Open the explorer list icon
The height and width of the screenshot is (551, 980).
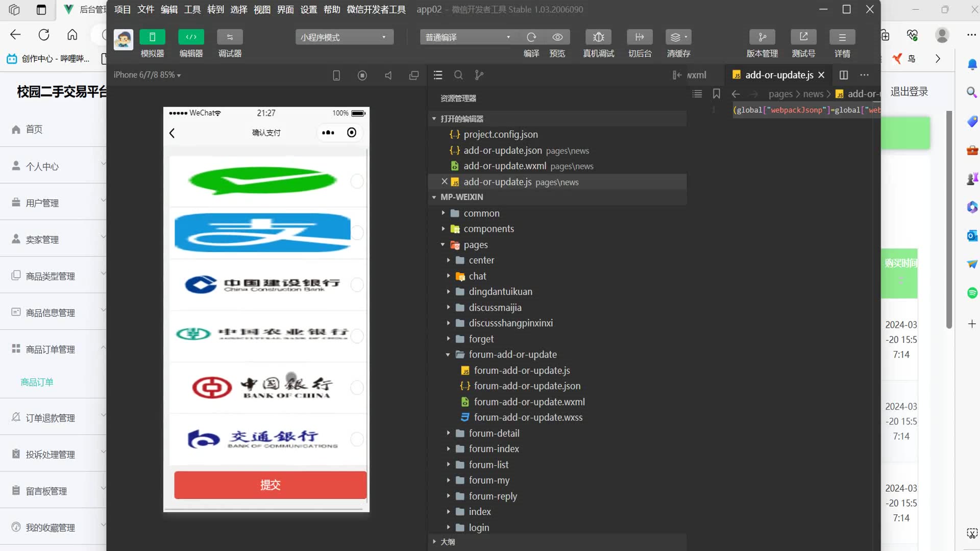(438, 76)
